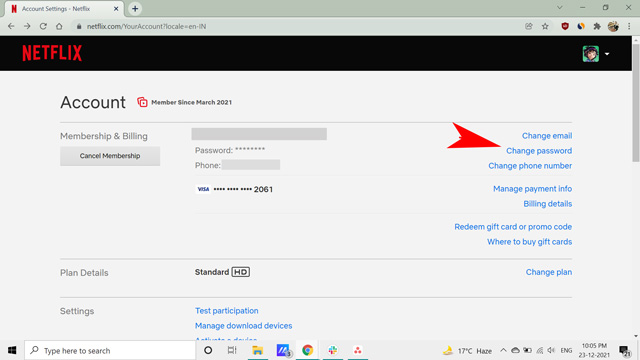Image resolution: width=640 pixels, height=360 pixels.
Task: Click the browser back arrow
Action: tap(11, 26)
